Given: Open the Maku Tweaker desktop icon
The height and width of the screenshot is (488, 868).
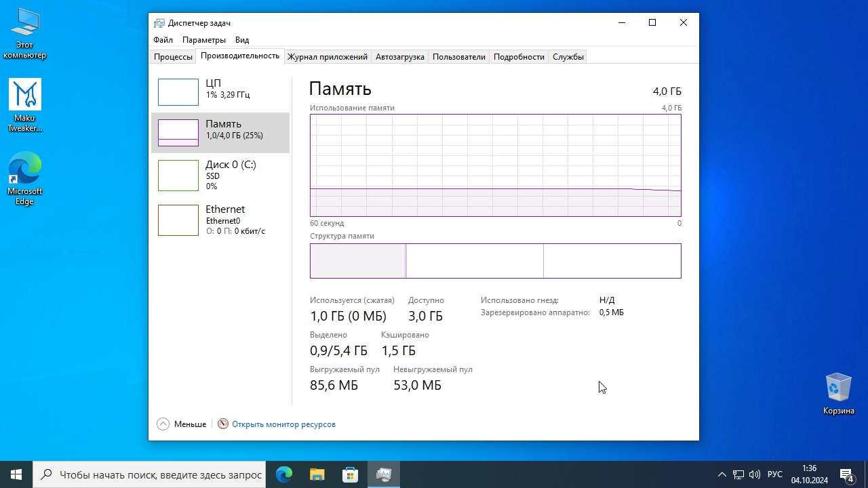Looking at the screenshot, I should click(x=25, y=105).
